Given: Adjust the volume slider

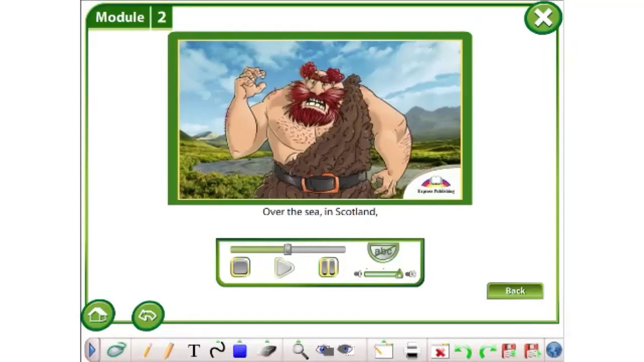Looking at the screenshot, I should click(383, 274).
